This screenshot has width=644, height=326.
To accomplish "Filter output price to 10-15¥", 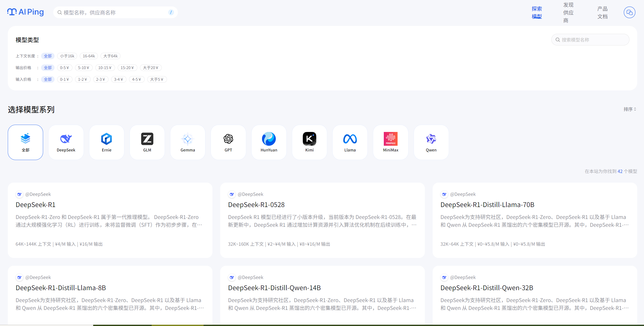I will tap(105, 68).
